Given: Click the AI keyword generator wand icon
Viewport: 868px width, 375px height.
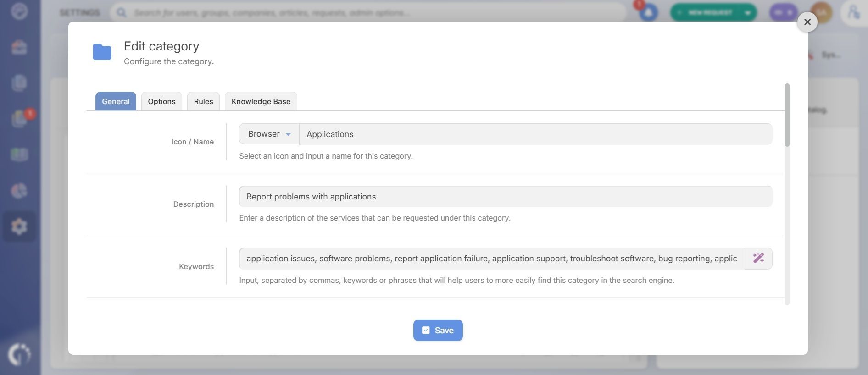Looking at the screenshot, I should 758,258.
